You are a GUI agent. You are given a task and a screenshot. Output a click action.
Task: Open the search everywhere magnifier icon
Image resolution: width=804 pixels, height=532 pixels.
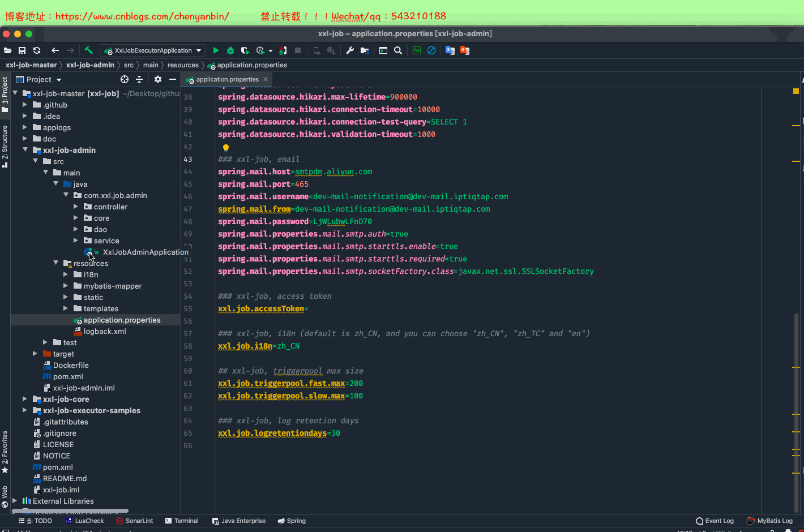point(398,50)
